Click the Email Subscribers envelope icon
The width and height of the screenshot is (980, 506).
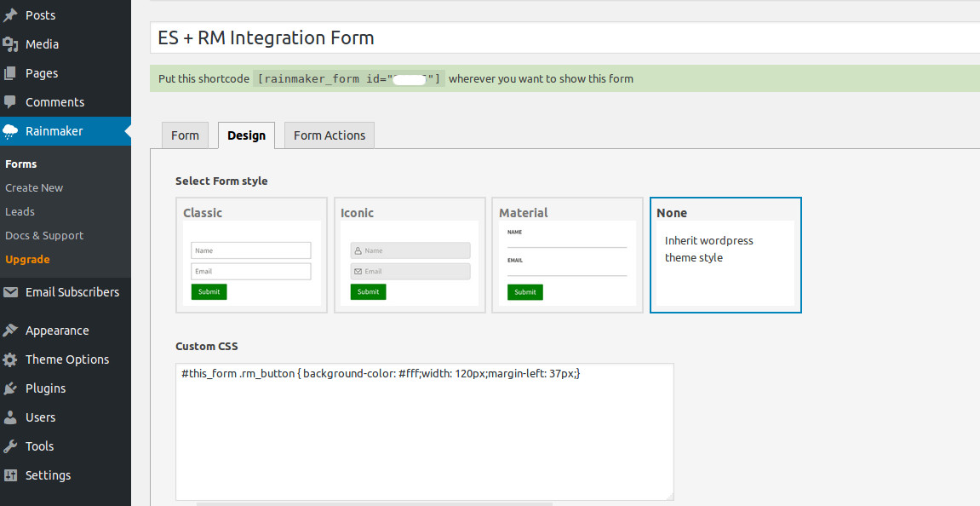10,292
